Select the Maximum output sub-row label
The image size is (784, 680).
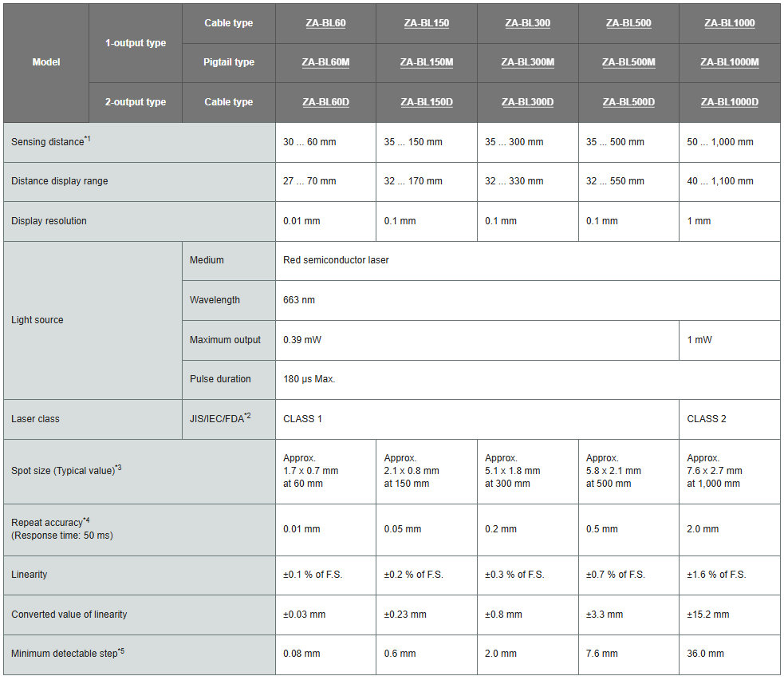(x=228, y=340)
